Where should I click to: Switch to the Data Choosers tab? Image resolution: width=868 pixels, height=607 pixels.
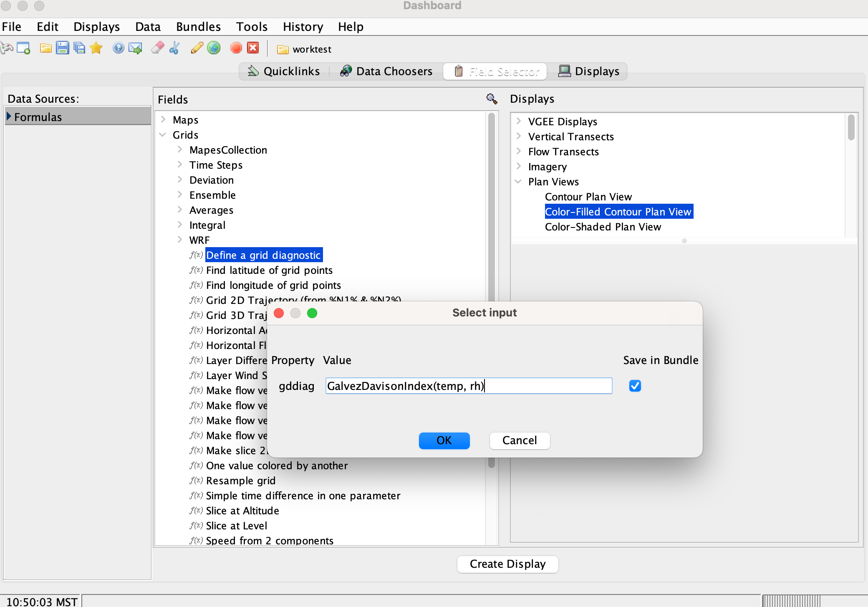pos(386,71)
